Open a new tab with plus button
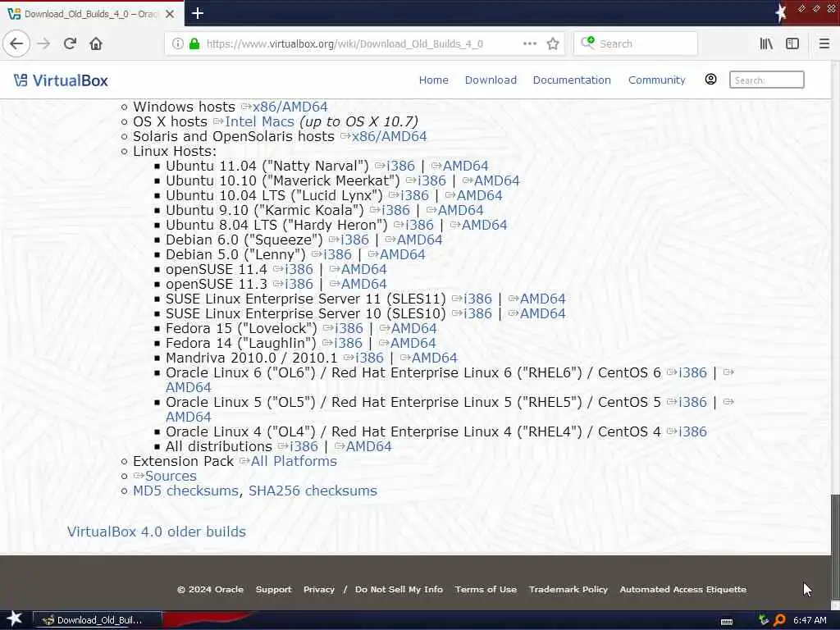 pyautogui.click(x=197, y=13)
